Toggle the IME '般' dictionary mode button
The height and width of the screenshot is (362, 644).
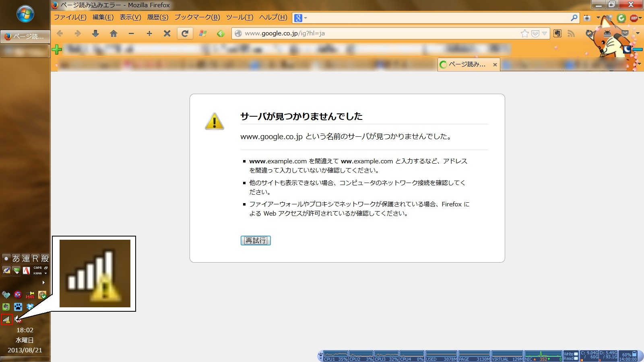point(45,258)
